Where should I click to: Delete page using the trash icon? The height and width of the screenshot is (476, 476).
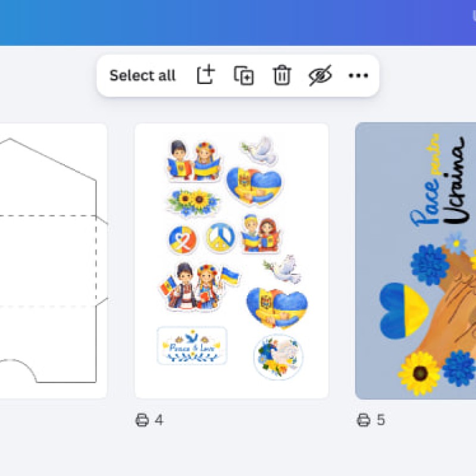tap(282, 75)
